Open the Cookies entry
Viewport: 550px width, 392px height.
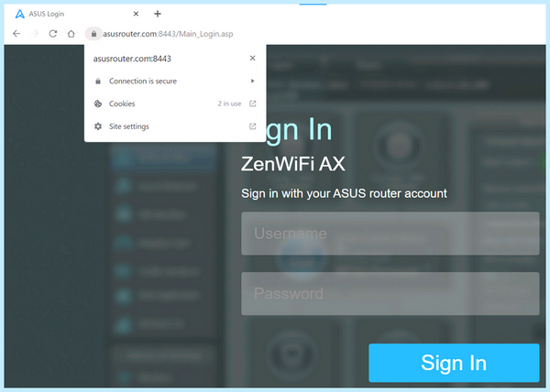click(175, 103)
